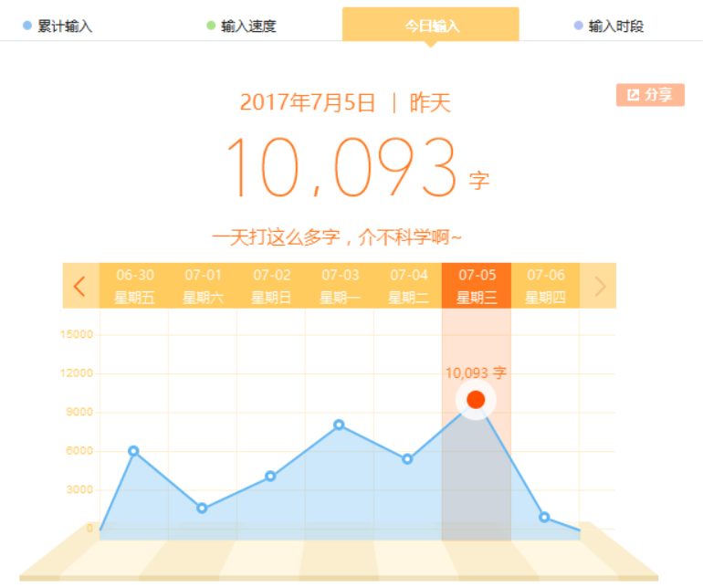Click the 07-01 data point on chart
The width and height of the screenshot is (703, 588).
(x=202, y=509)
